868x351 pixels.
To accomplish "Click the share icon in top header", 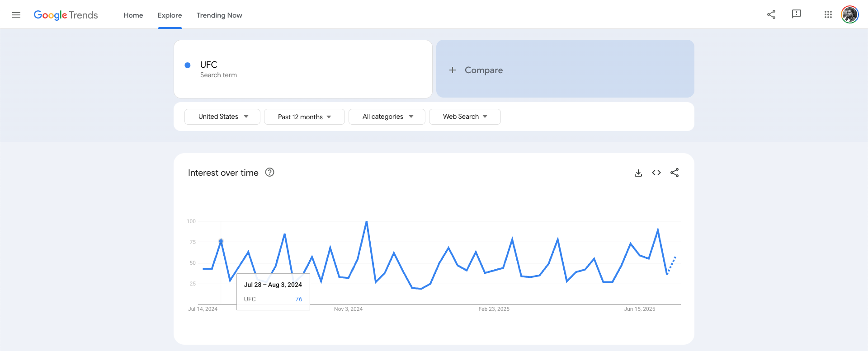I will coord(771,14).
